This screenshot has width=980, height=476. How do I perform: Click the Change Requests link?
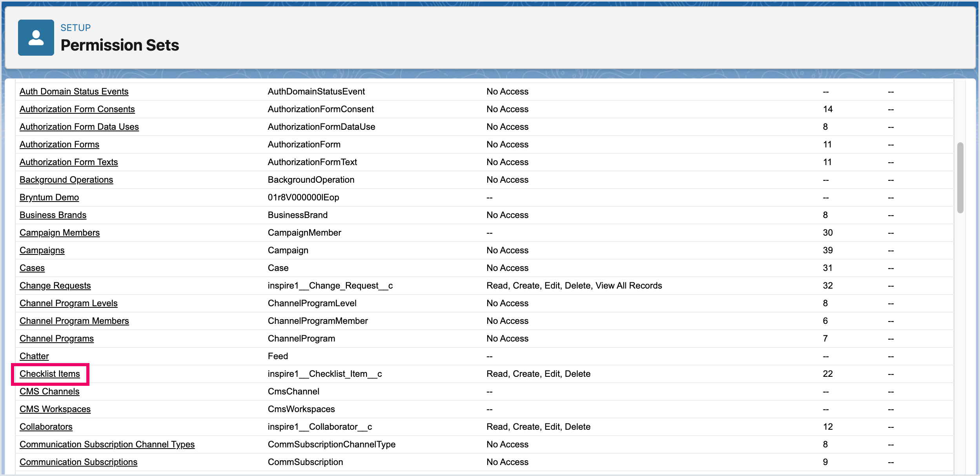[x=55, y=285]
